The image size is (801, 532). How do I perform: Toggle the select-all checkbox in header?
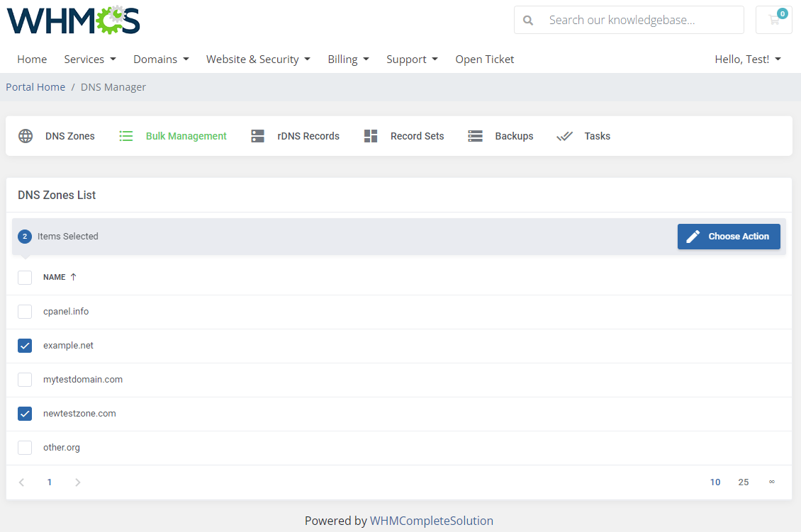pos(25,277)
